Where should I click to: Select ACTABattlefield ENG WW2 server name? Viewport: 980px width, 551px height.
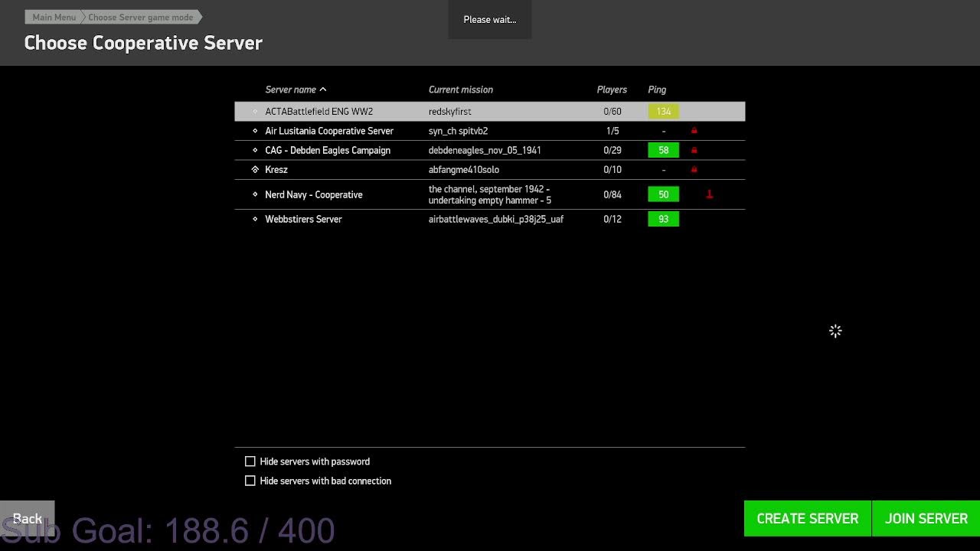coord(319,112)
